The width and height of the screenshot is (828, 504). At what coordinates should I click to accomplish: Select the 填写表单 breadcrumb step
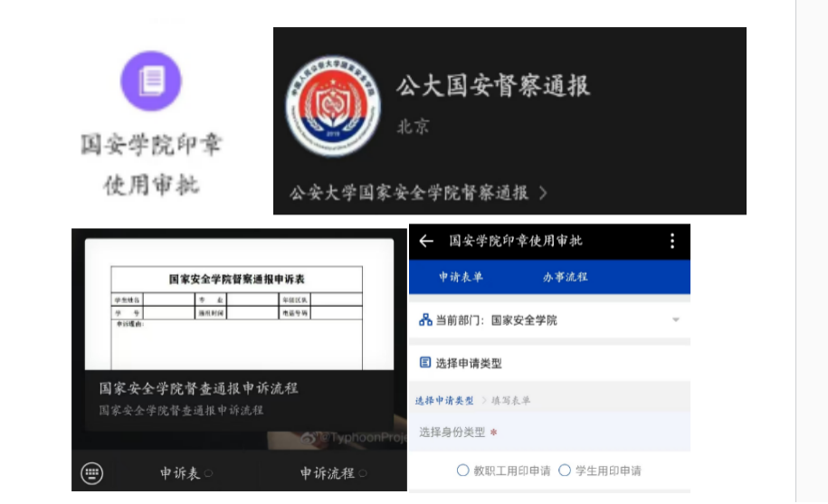[x=510, y=401]
